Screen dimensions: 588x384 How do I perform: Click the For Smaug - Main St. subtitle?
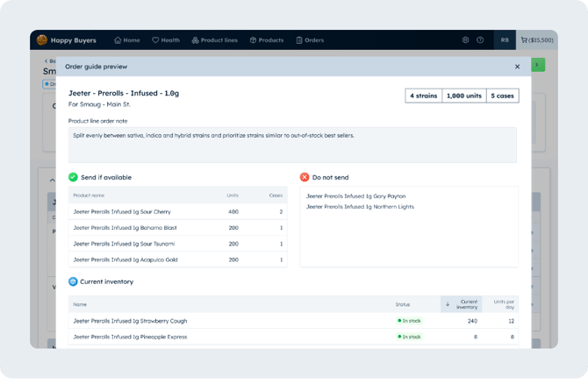point(99,104)
